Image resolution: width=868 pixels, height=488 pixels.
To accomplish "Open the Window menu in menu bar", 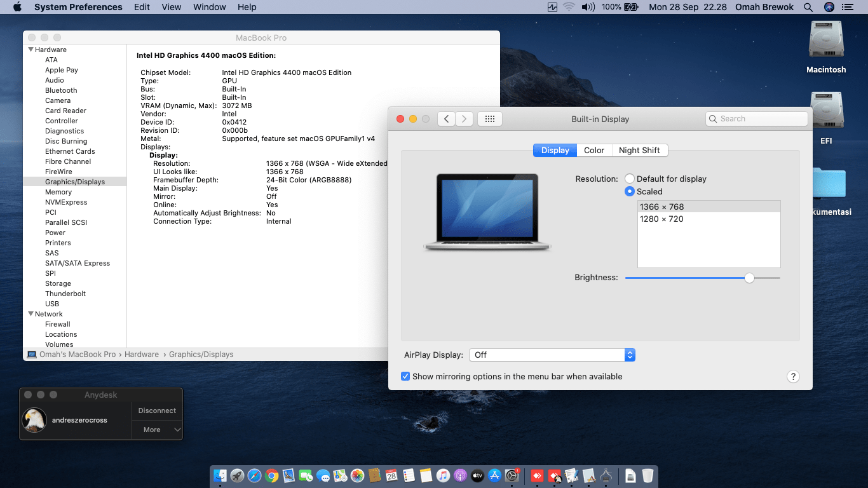I will (x=209, y=7).
